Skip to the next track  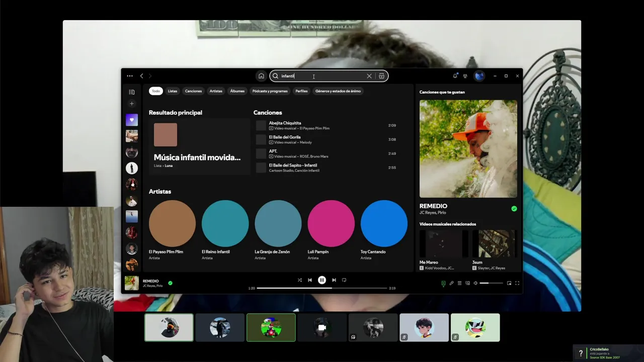click(334, 280)
